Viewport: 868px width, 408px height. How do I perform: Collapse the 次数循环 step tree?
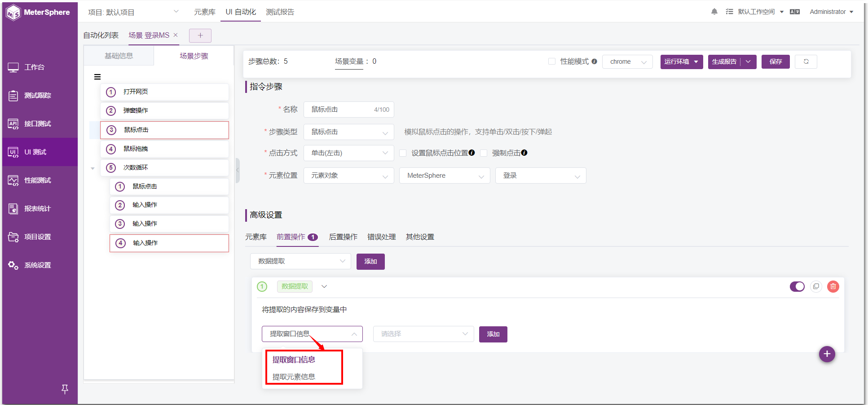click(93, 168)
